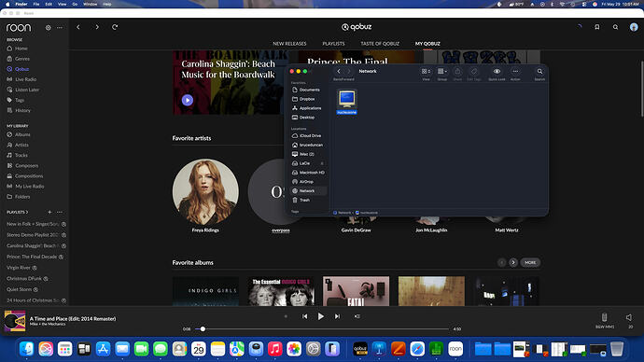
Task: Refresh the Qobuz page in Roon
Action: click(115, 27)
